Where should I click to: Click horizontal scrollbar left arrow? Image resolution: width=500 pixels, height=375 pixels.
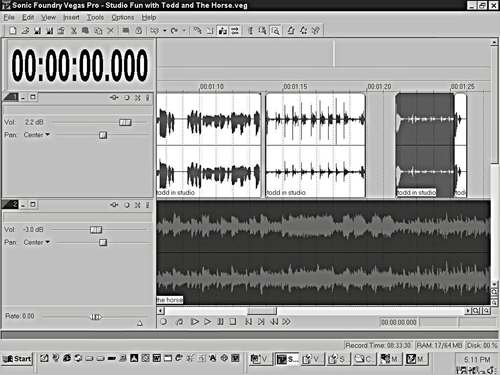pos(161,311)
